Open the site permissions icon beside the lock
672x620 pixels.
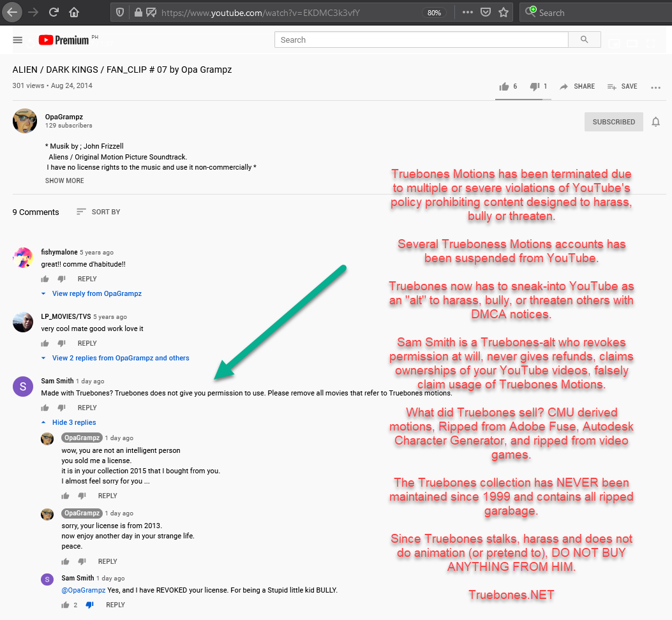pos(151,12)
